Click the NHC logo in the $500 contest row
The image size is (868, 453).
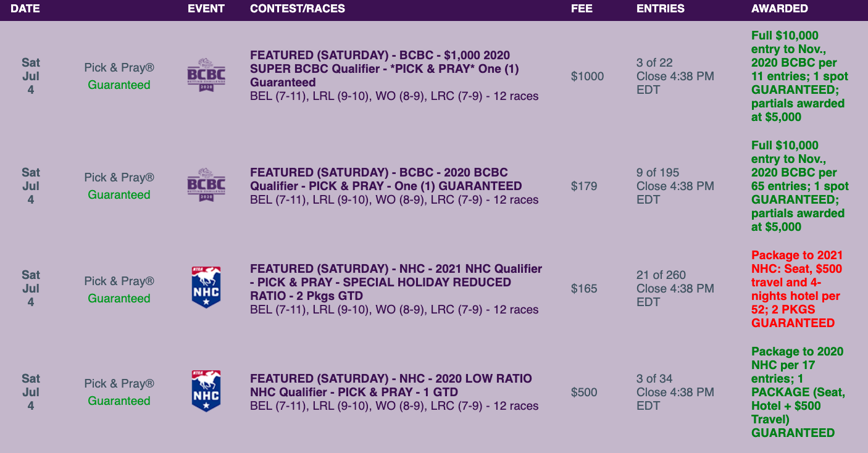[206, 391]
